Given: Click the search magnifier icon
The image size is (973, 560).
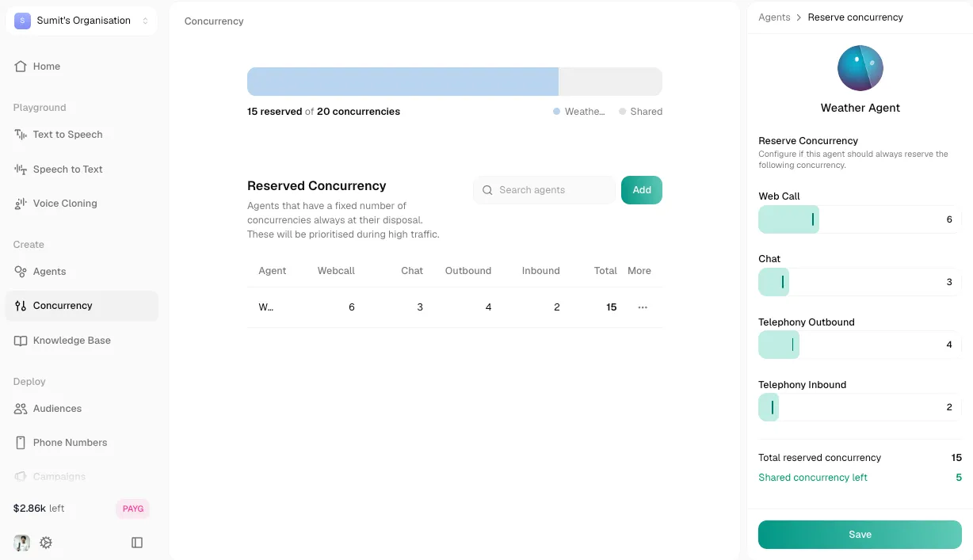Looking at the screenshot, I should pos(487,190).
